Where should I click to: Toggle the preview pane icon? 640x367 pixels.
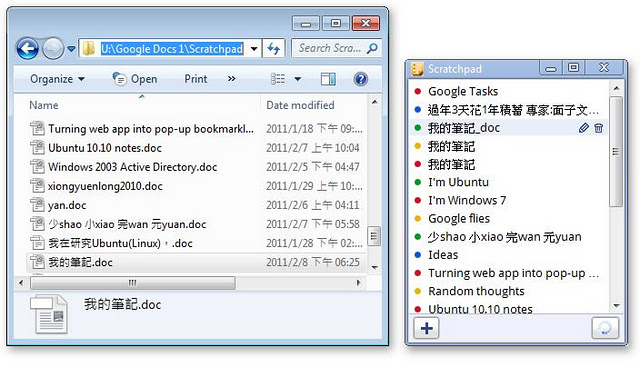[328, 79]
